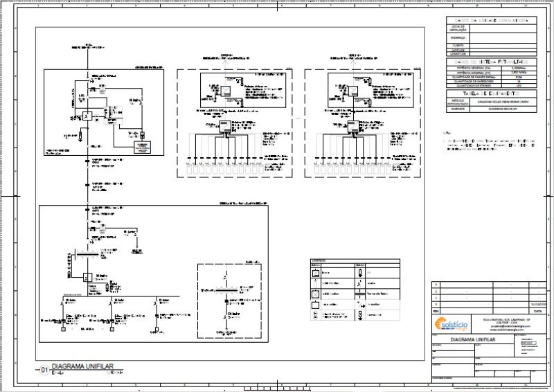Click the SUNGROW SG125-HV inverter value
The width and height of the screenshot is (554, 392).
503,109
